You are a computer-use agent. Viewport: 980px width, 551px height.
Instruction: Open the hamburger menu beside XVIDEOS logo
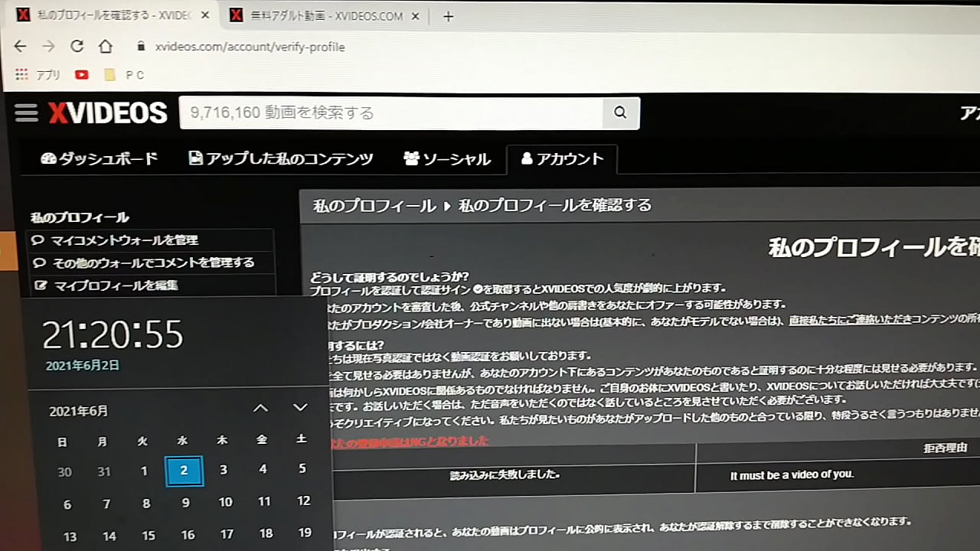26,113
